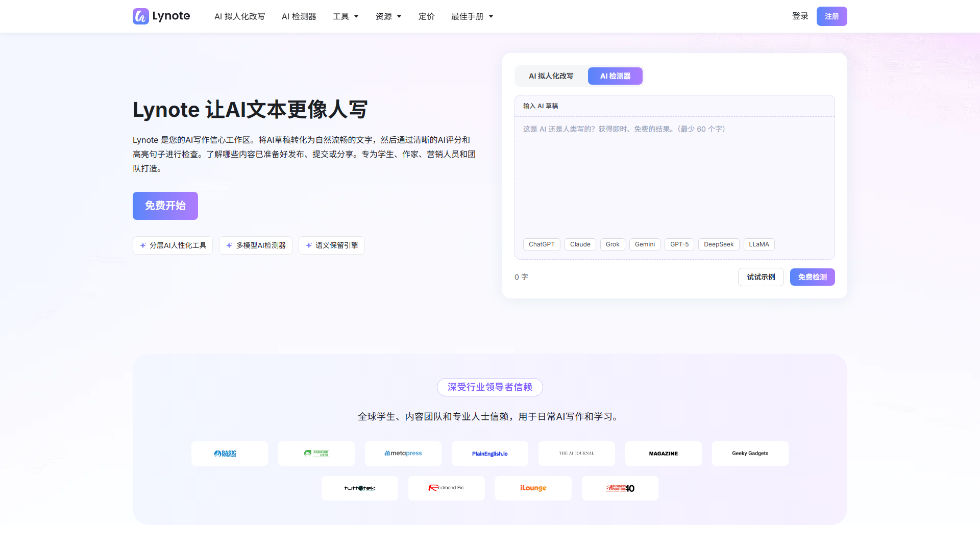Click the GPT-5 model chip

pos(679,244)
